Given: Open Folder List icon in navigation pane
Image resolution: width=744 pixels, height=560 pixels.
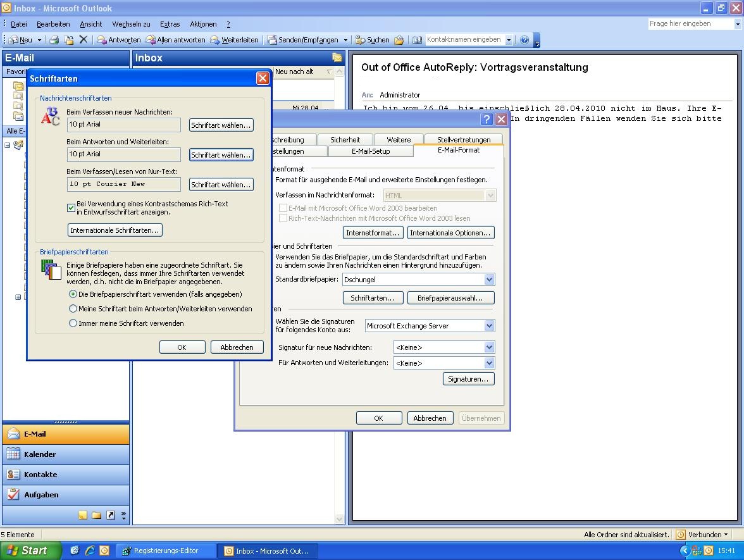Looking at the screenshot, I should pos(97,515).
